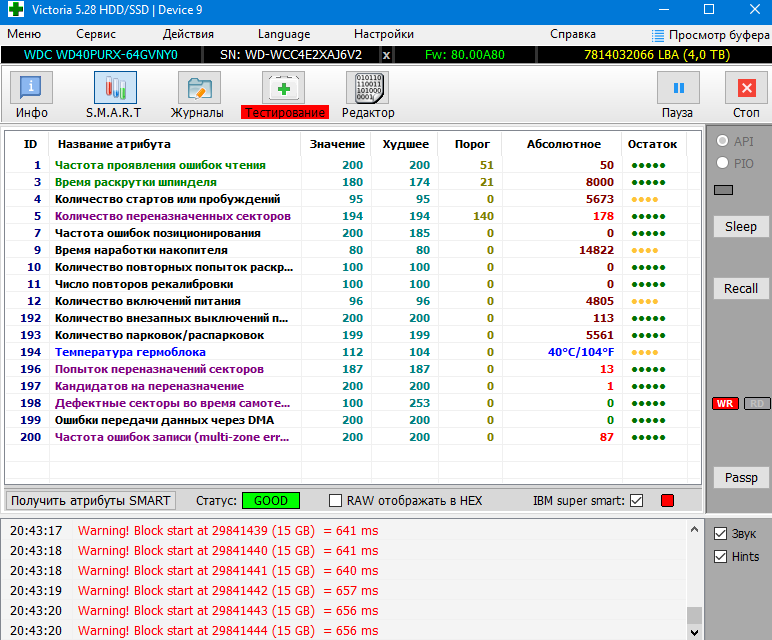Sort by Худшее column header
Screen dimensions: 772x640
tap(406, 144)
